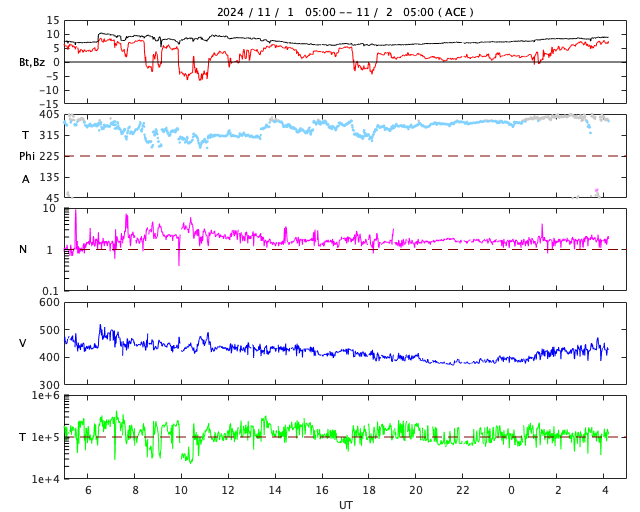Click hour 12 on the UT axis
Screen dimensions: 640x512
pos(228,490)
